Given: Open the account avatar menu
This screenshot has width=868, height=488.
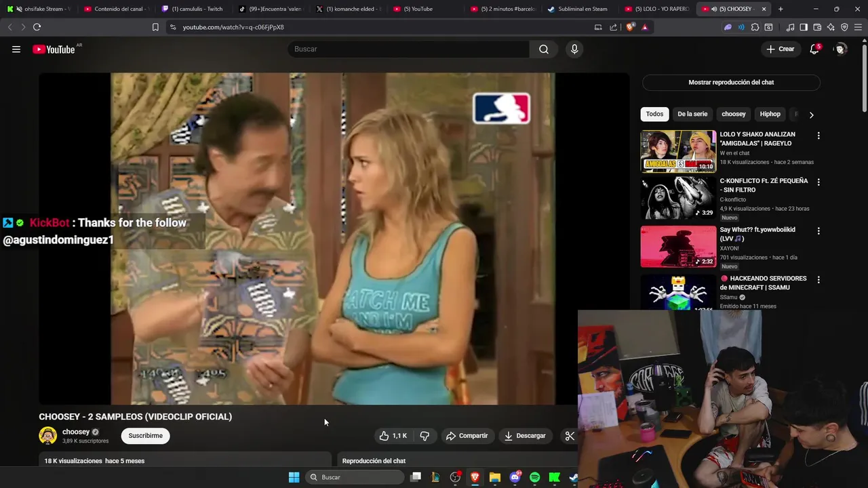Looking at the screenshot, I should [x=840, y=49].
